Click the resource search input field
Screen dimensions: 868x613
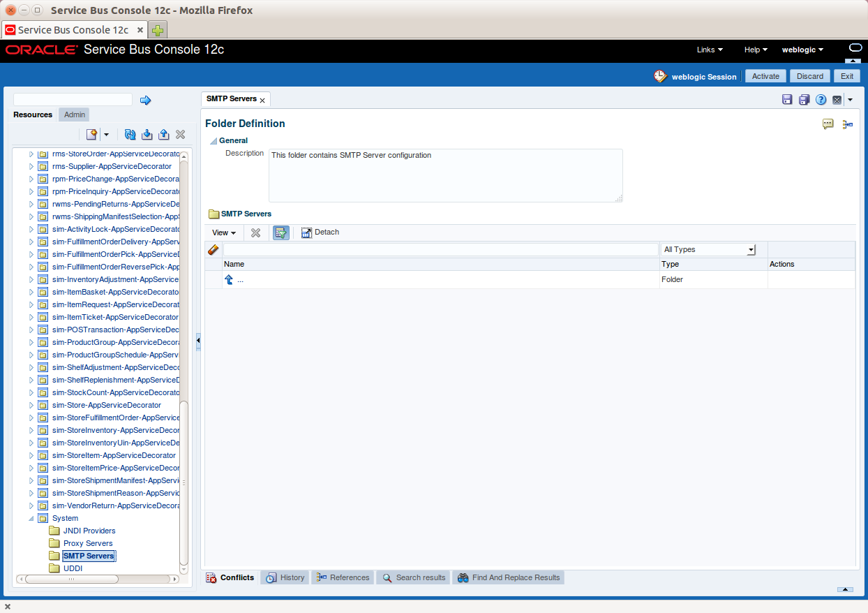[x=73, y=100]
